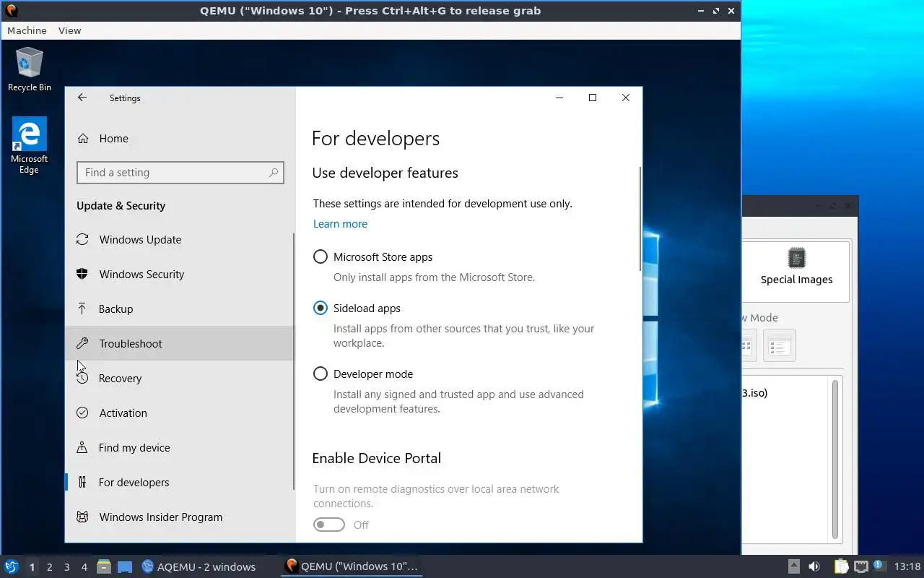Open the View menu in QEMU

coord(69,30)
